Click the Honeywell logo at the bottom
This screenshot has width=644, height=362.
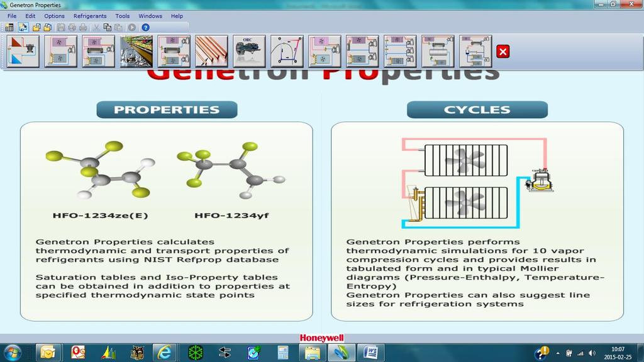(321, 337)
